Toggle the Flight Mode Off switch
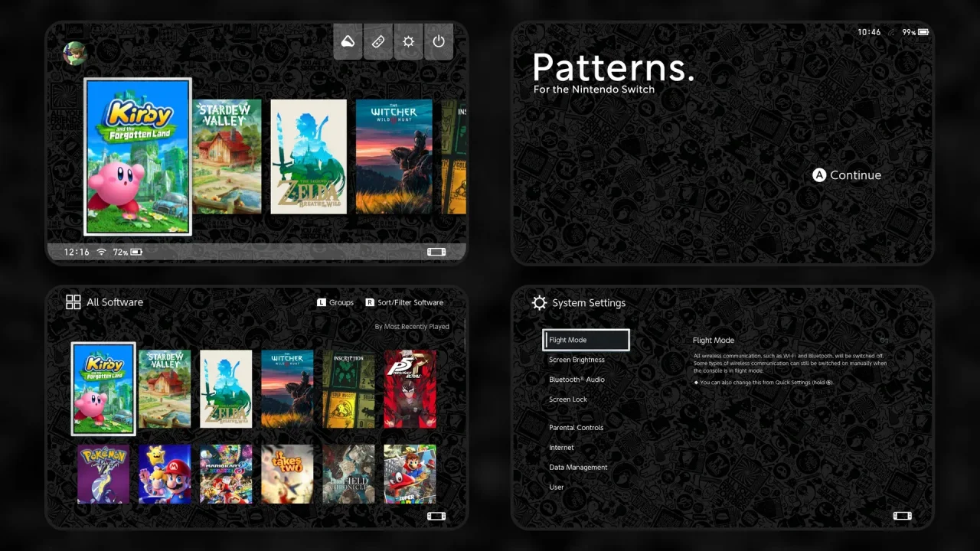 click(x=884, y=340)
